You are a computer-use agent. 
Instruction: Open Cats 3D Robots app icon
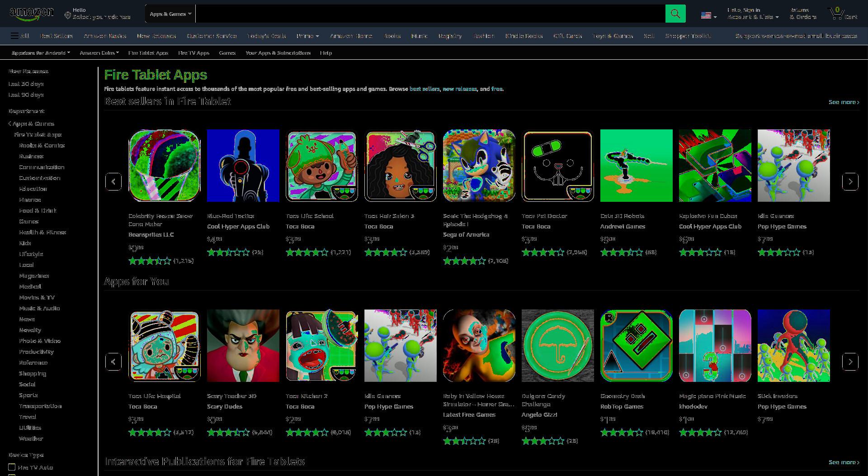point(636,166)
